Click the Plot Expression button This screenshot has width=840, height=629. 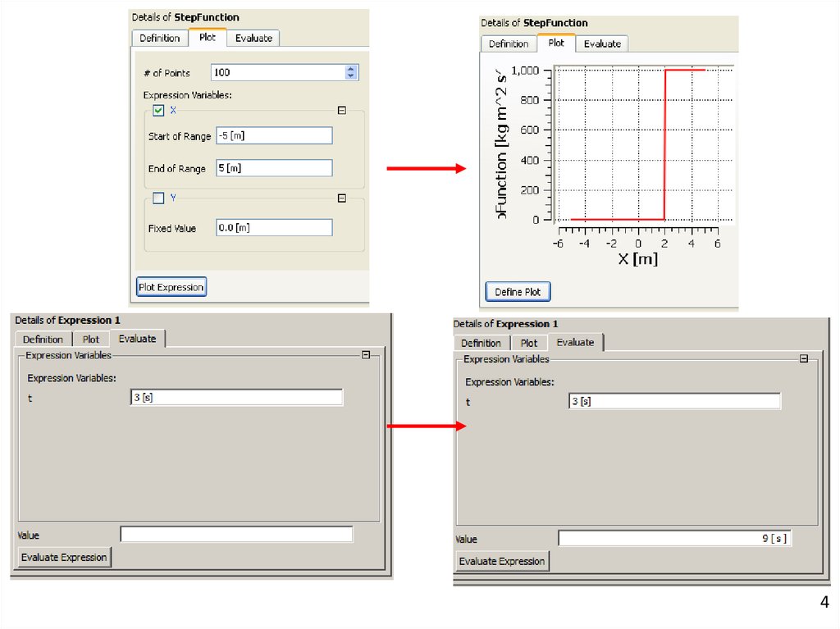pyautogui.click(x=171, y=287)
